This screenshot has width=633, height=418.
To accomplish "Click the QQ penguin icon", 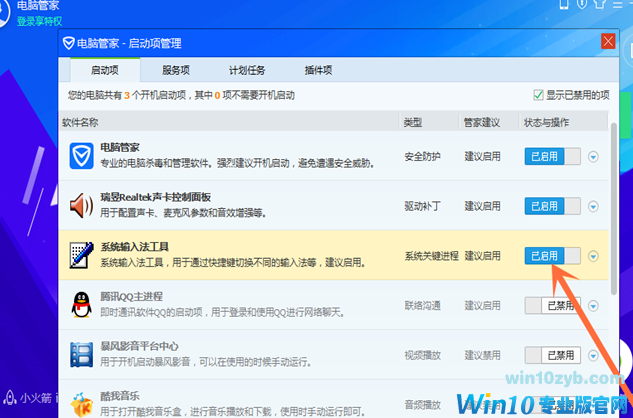I will [x=82, y=305].
